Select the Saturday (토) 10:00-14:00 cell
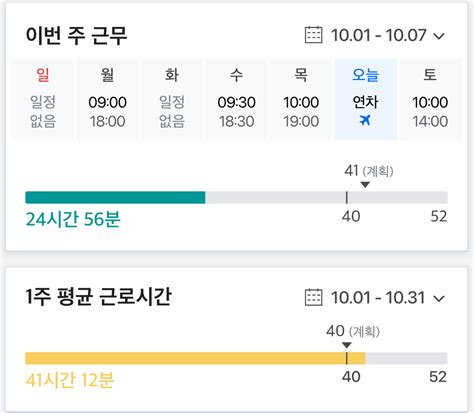The width and height of the screenshot is (474, 413). (430, 99)
